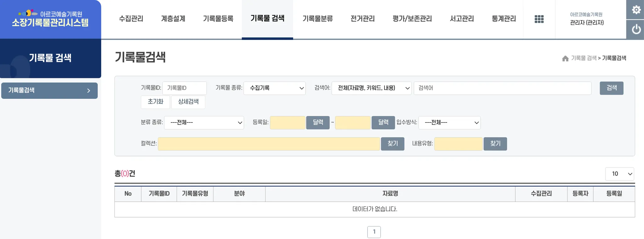Expand the 입수방식 dropdown

(449, 122)
